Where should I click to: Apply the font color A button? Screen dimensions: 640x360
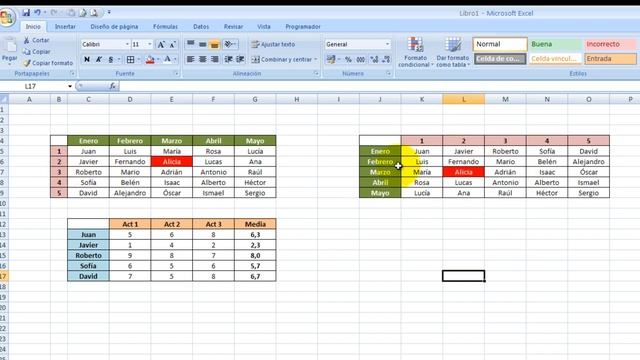pos(167,60)
